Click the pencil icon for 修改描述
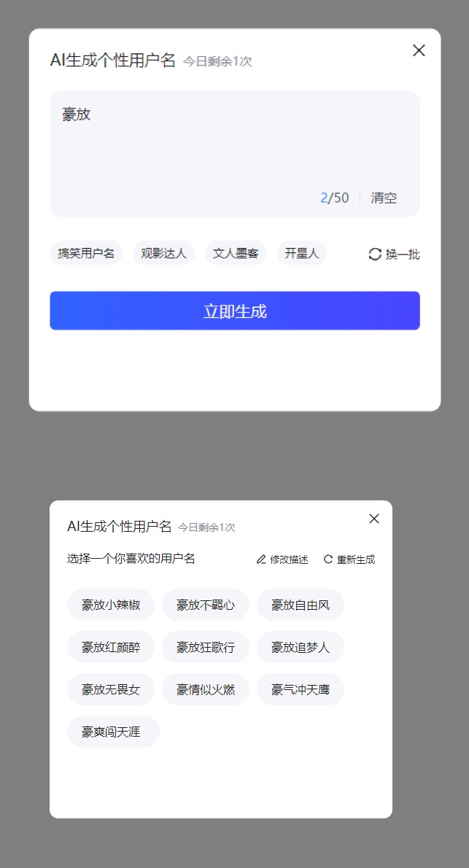The image size is (469, 868). (261, 559)
